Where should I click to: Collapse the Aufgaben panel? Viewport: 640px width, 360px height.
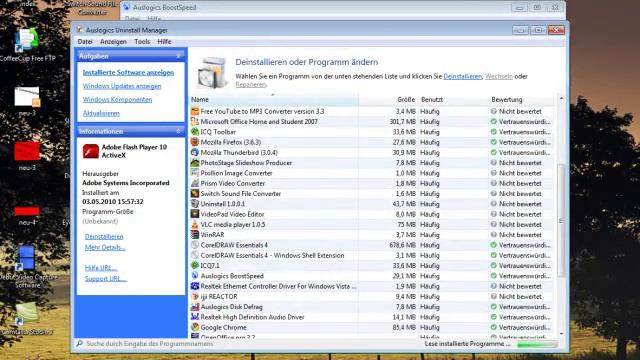coord(178,56)
